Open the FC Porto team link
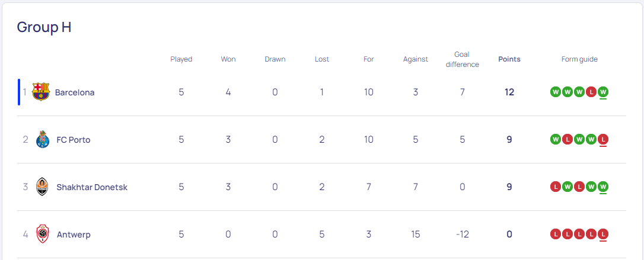 (74, 140)
